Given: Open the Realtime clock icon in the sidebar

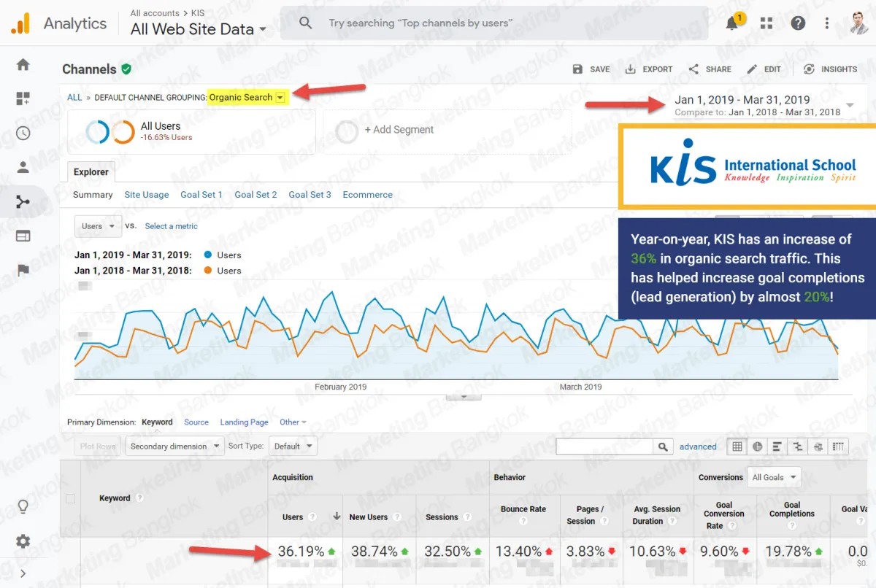Looking at the screenshot, I should coord(23,133).
